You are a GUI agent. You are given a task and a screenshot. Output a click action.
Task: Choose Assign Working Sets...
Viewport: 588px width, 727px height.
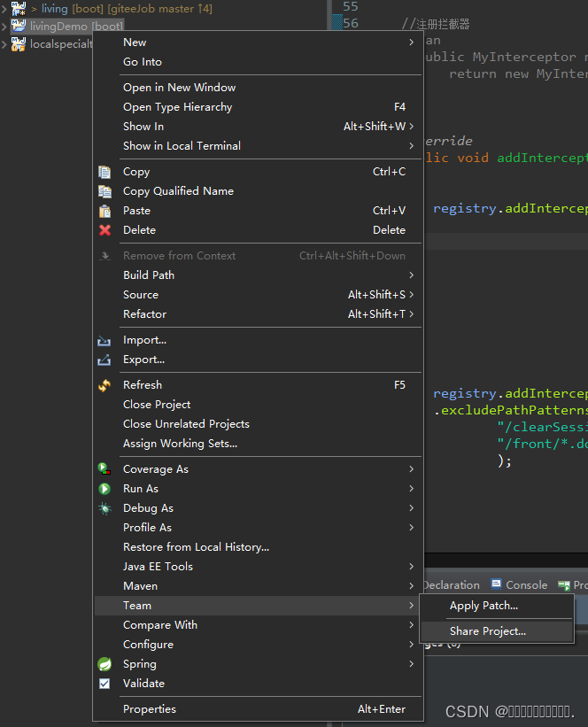click(x=258, y=444)
